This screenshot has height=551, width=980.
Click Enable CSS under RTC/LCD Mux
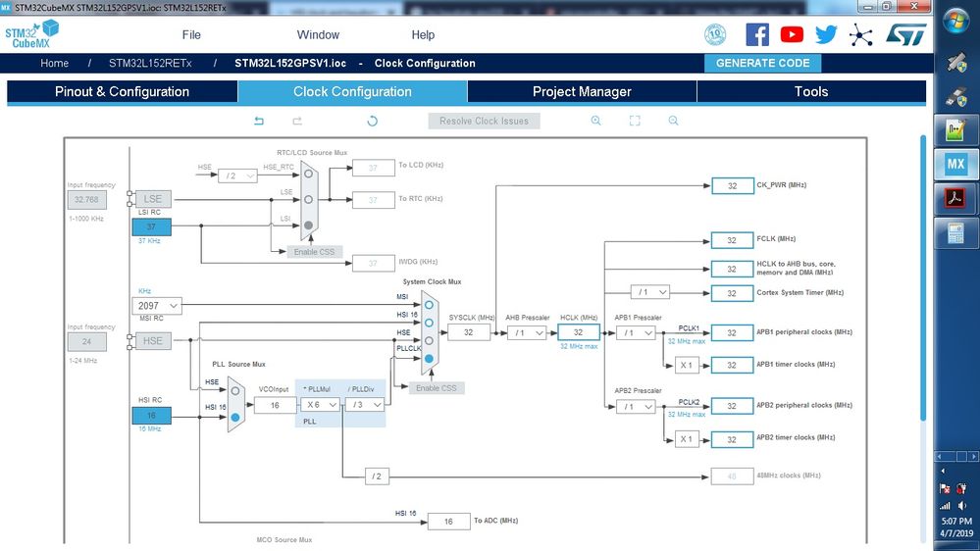click(x=314, y=252)
